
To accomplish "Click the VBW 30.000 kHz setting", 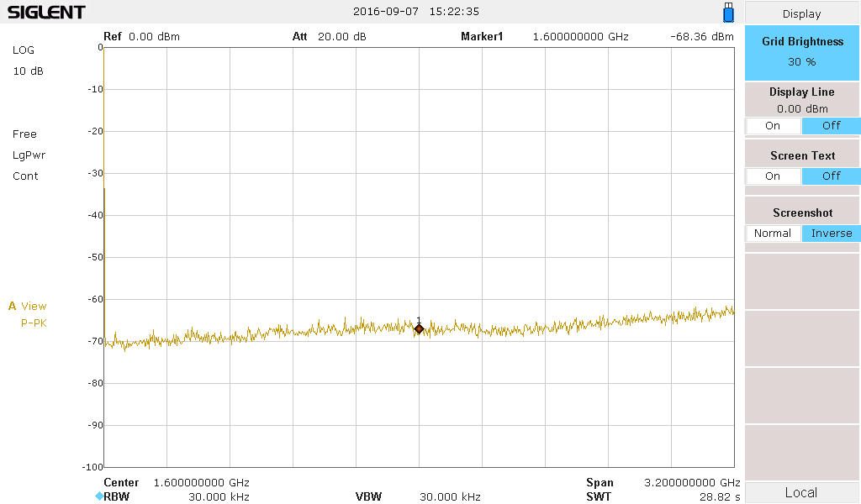I will click(x=449, y=497).
